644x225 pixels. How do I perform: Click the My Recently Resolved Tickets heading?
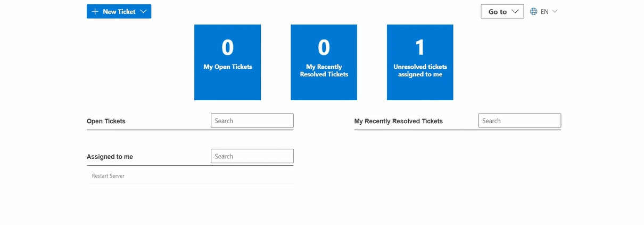(x=399, y=121)
